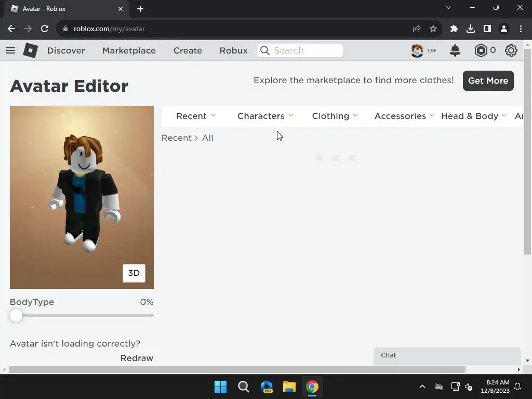The image size is (532, 399).
Task: Open the Robux page
Action: point(233,50)
